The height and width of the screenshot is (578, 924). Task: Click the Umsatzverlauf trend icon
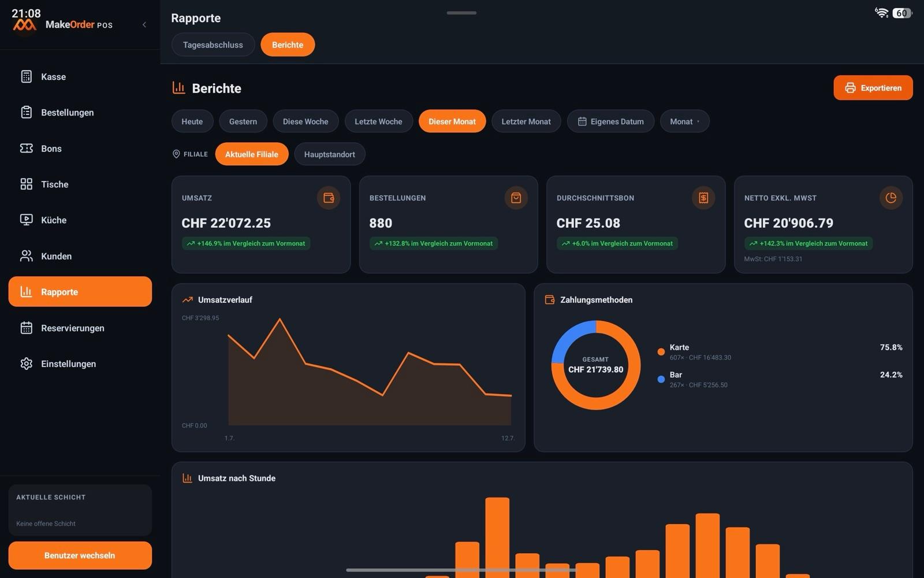pos(188,299)
